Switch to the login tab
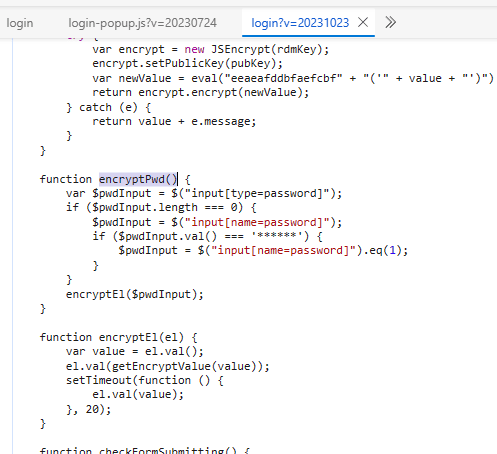The height and width of the screenshot is (454, 497). (20, 23)
